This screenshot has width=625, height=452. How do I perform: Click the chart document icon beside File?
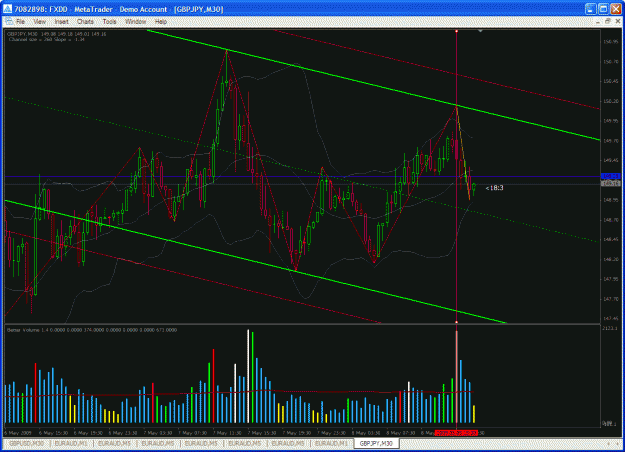9,21
